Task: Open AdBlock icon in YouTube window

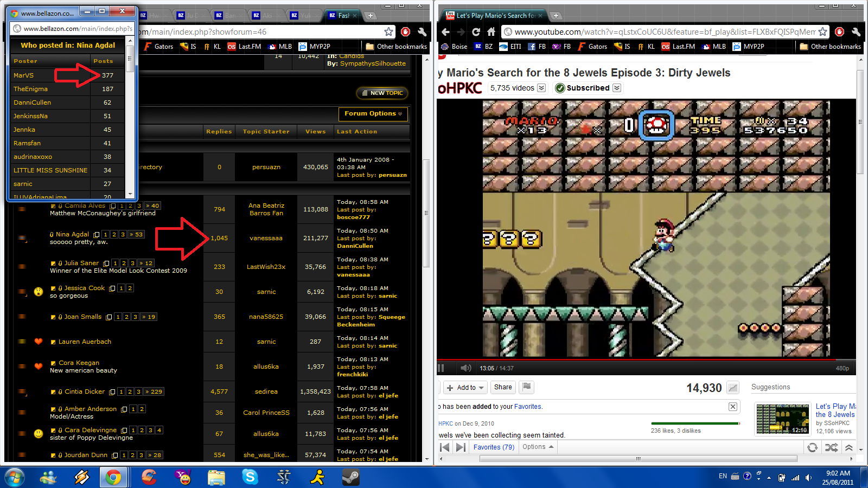Action: tap(839, 32)
